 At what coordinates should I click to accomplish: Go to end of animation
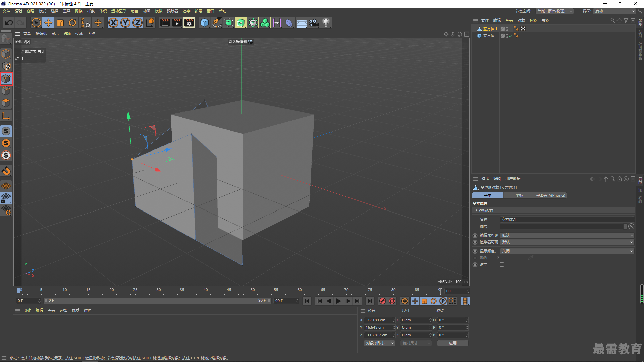370,301
